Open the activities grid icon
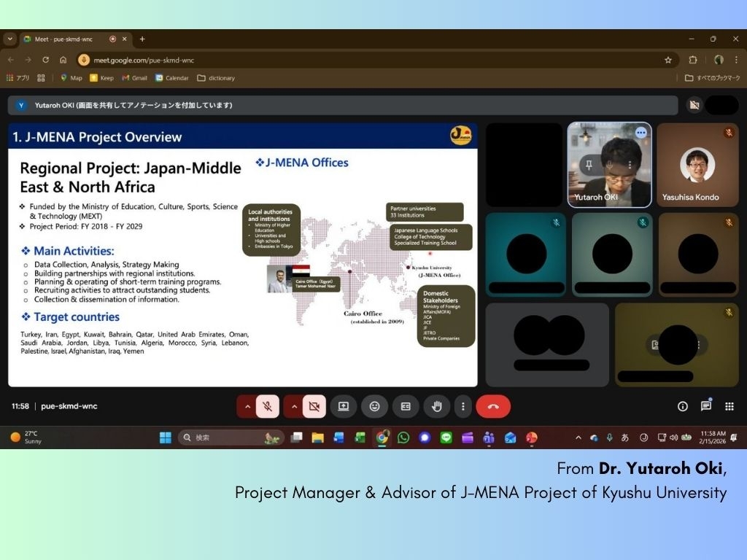Image resolution: width=747 pixels, height=560 pixels. tap(729, 406)
